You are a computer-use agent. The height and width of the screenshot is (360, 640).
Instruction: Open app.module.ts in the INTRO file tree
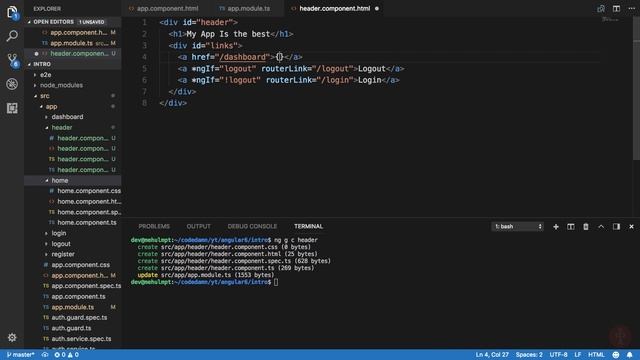[73, 307]
